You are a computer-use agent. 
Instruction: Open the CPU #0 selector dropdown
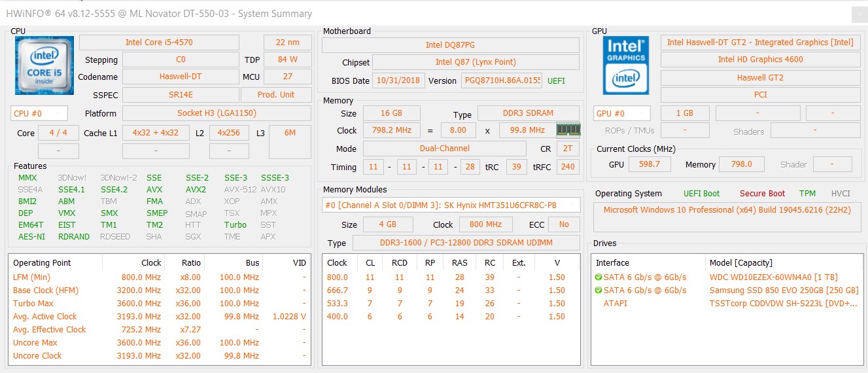(39, 113)
